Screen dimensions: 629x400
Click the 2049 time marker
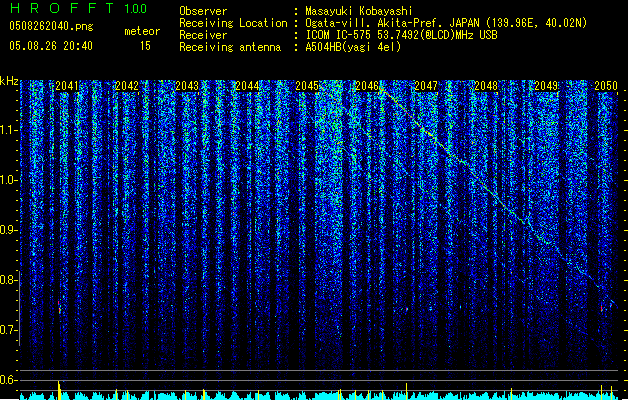click(x=546, y=86)
